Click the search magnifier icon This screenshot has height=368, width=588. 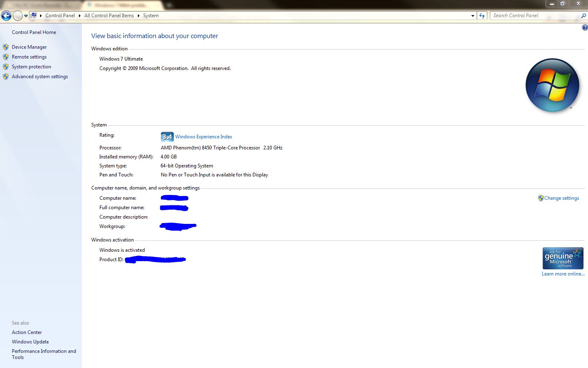[x=583, y=16]
